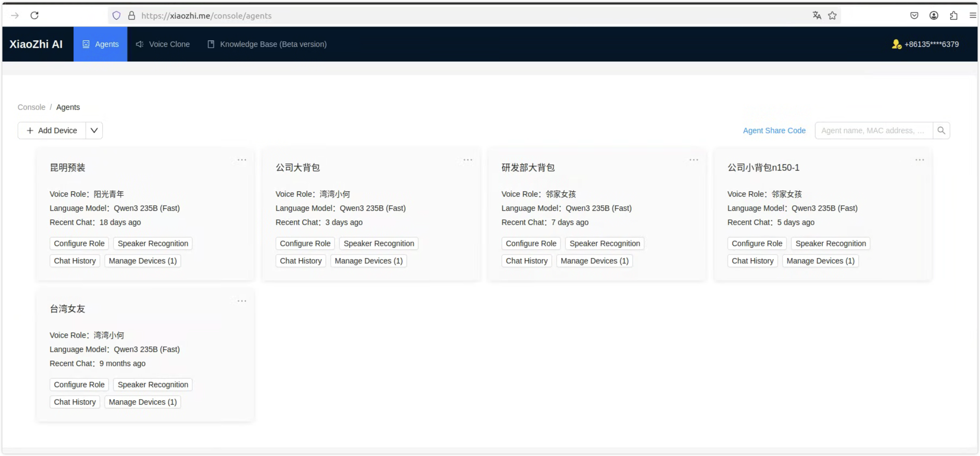The height and width of the screenshot is (456, 980).
Task: Click the agent name search input field
Action: pyautogui.click(x=874, y=130)
